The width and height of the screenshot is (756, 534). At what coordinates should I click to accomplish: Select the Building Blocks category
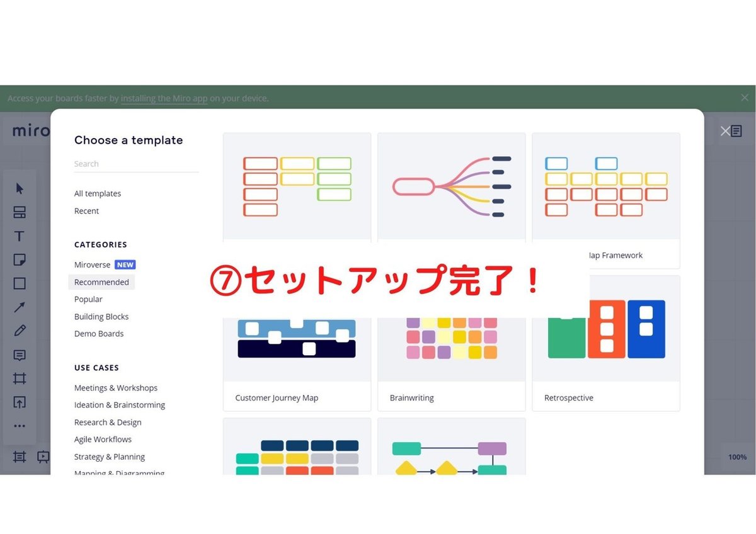101,317
